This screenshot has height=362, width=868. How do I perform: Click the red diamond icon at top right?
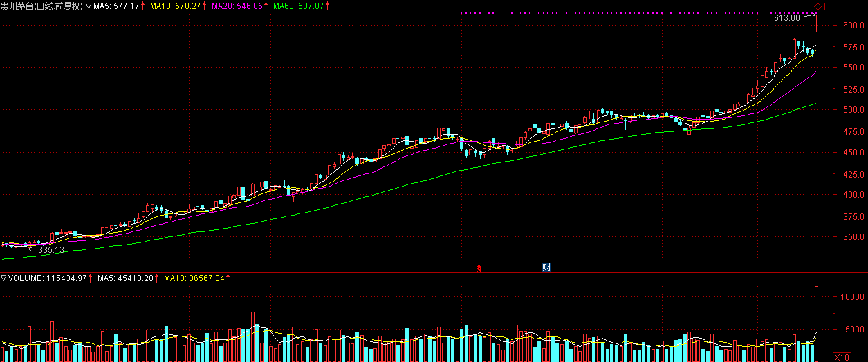816,7
